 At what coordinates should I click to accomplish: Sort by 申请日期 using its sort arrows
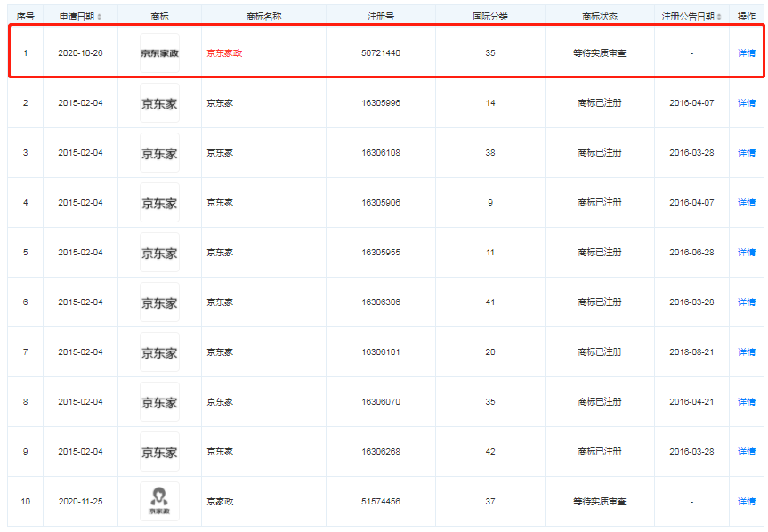click(x=100, y=17)
